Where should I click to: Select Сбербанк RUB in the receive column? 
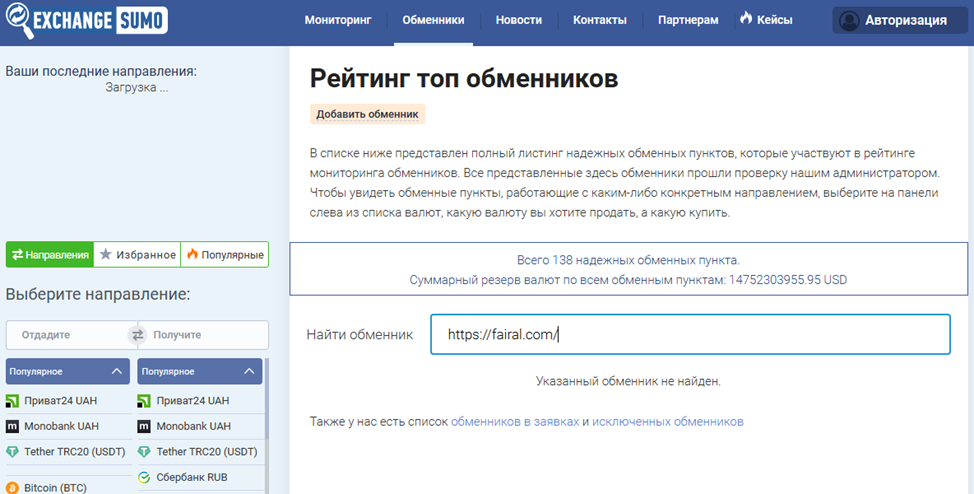[x=199, y=477]
